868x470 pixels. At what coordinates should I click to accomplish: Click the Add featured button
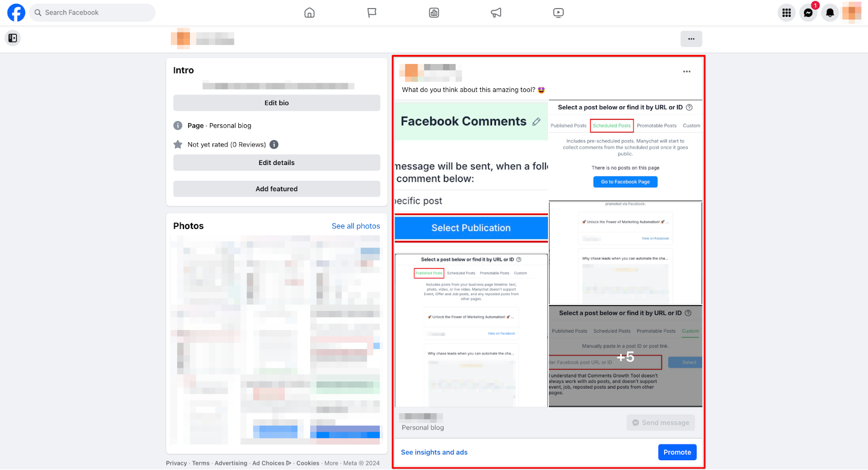(x=277, y=189)
